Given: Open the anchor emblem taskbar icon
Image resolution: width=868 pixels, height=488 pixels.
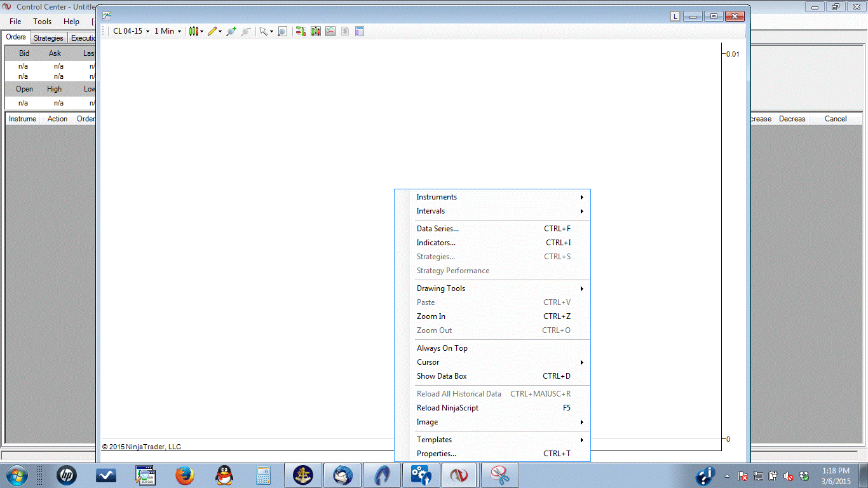Looking at the screenshot, I should [303, 475].
